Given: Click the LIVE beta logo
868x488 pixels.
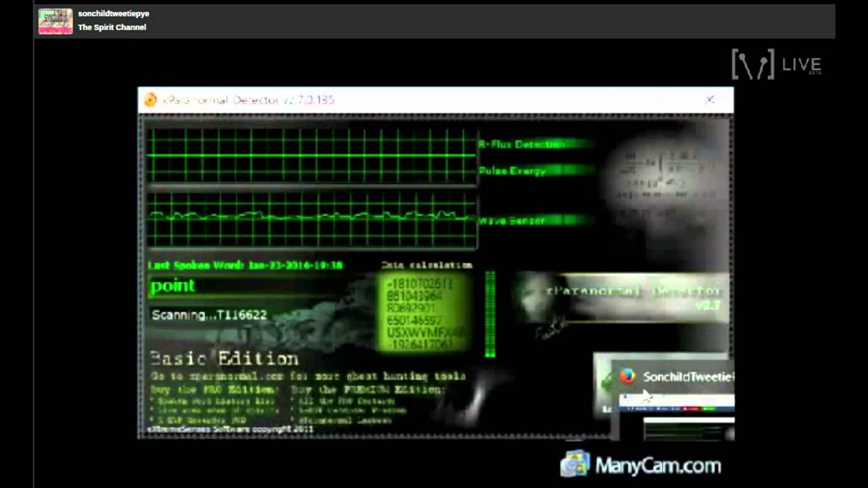Looking at the screenshot, I should pyautogui.click(x=776, y=64).
